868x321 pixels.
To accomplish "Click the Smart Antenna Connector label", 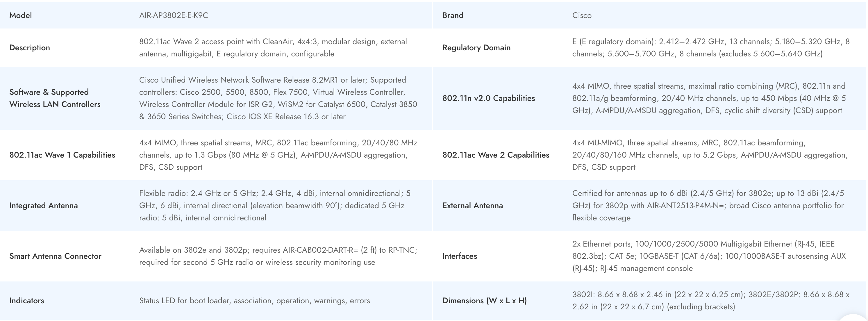I will point(55,256).
